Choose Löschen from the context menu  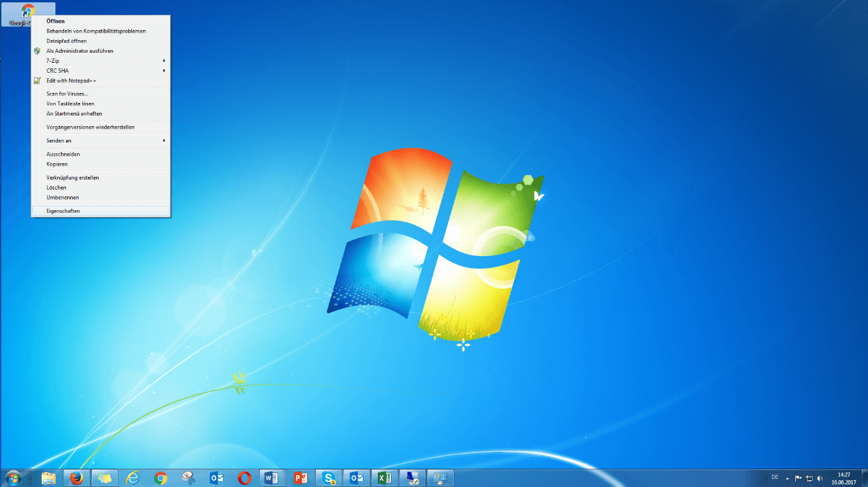[100, 188]
